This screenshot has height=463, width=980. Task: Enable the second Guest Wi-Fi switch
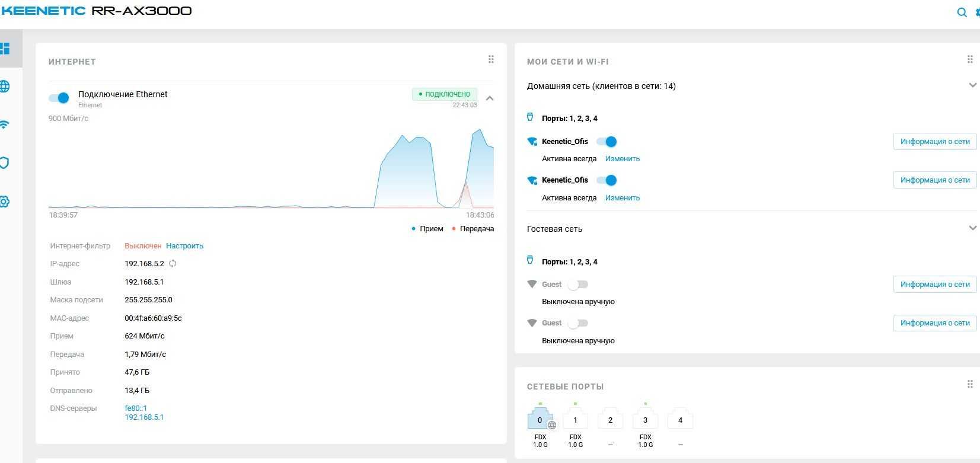tap(577, 323)
